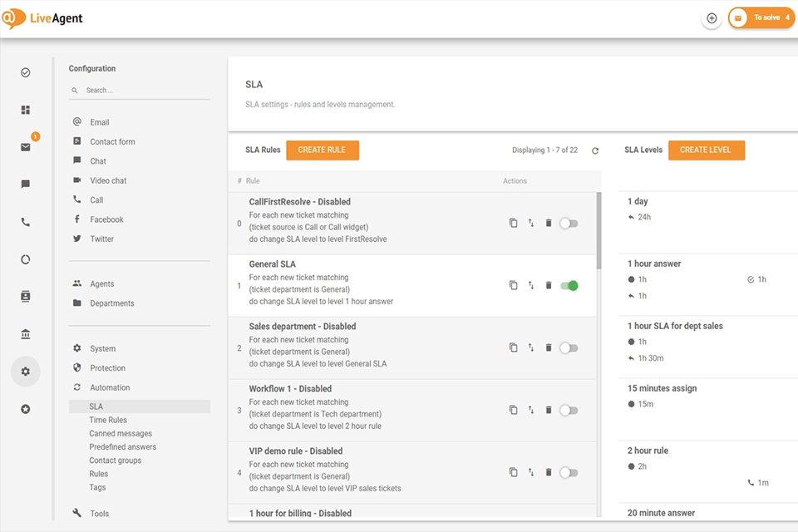
Task: Expand the Tools configuration section
Action: click(x=100, y=514)
